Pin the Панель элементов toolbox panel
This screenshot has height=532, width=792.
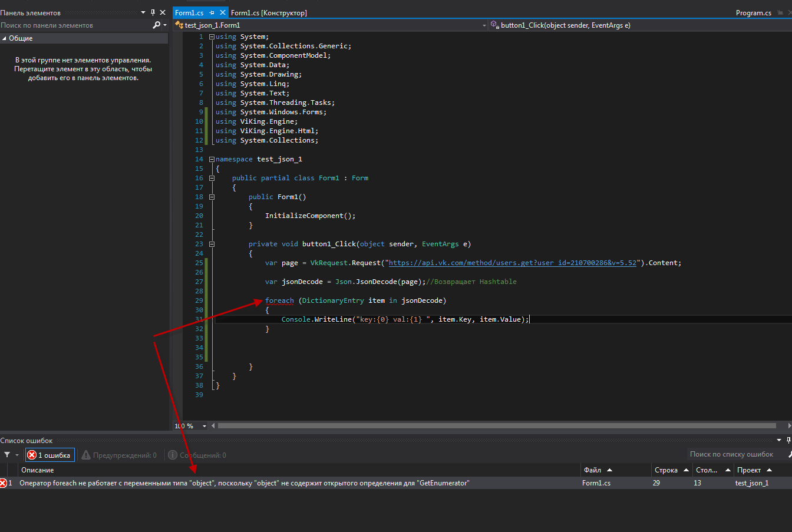click(x=153, y=12)
